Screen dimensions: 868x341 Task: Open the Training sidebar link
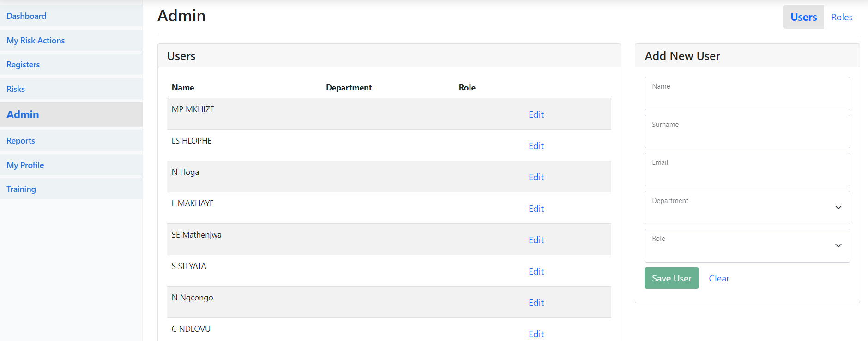[x=21, y=189]
